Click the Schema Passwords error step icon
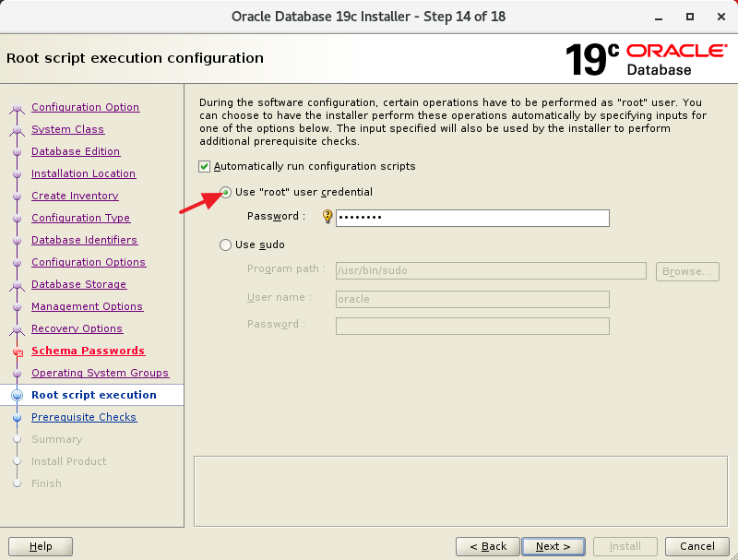 coord(18,352)
